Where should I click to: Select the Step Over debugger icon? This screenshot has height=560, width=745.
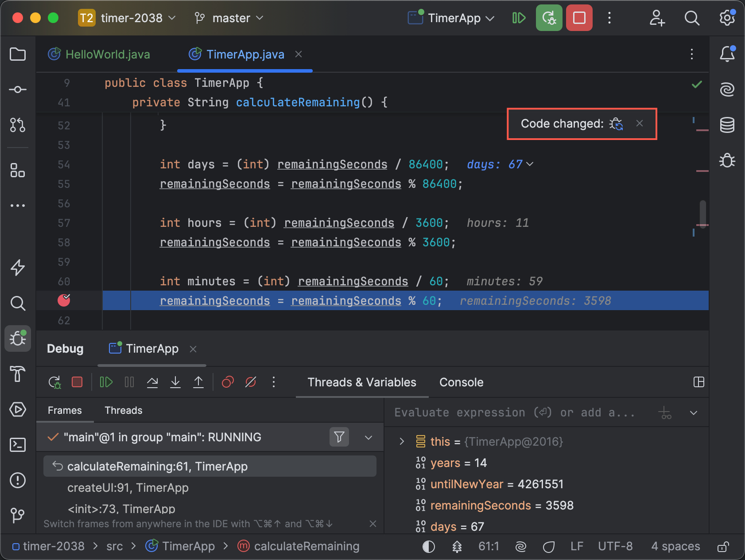pos(152,382)
